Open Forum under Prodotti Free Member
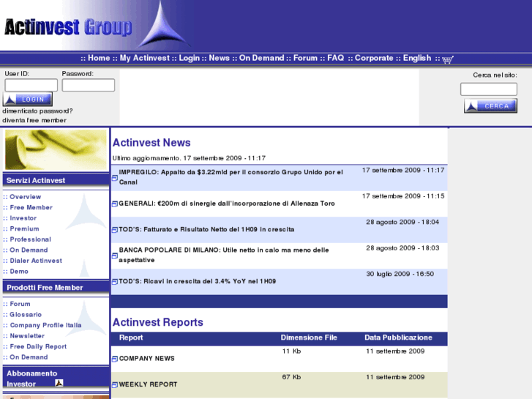Image resolution: width=532 pixels, height=399 pixels. (20, 304)
